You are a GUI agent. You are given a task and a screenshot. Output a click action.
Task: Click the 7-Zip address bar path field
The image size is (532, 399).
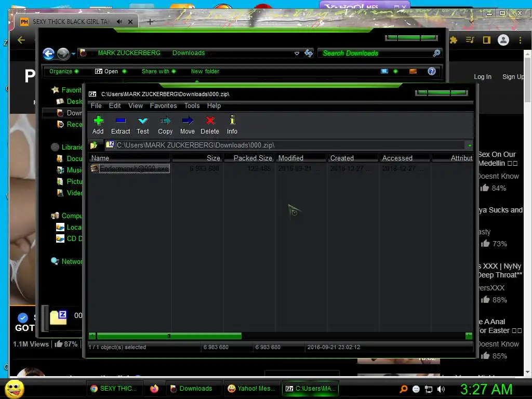285,145
